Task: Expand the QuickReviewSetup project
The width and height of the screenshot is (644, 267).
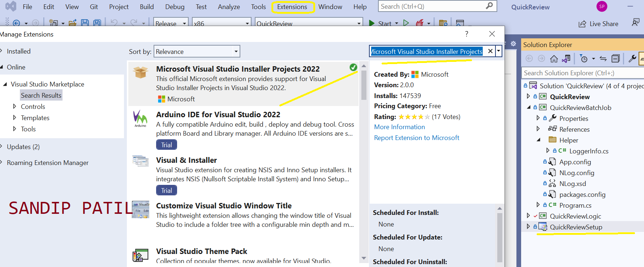Action: [528, 226]
